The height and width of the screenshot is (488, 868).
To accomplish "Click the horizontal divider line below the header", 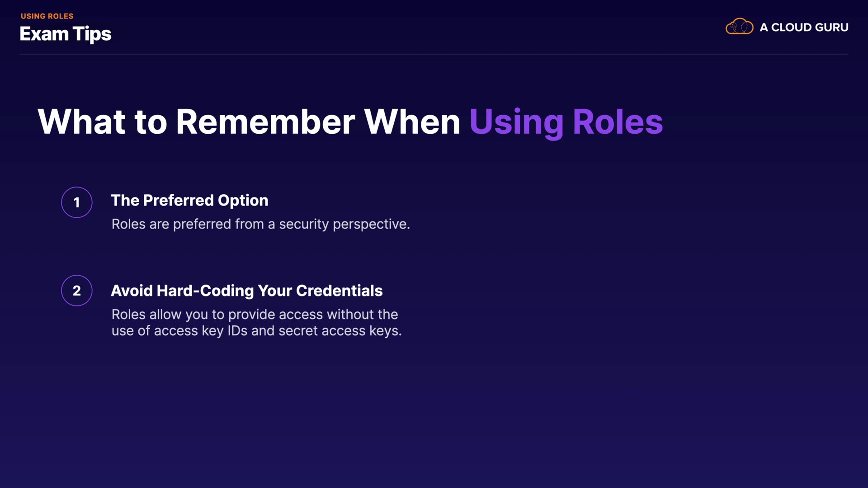I will (x=434, y=54).
